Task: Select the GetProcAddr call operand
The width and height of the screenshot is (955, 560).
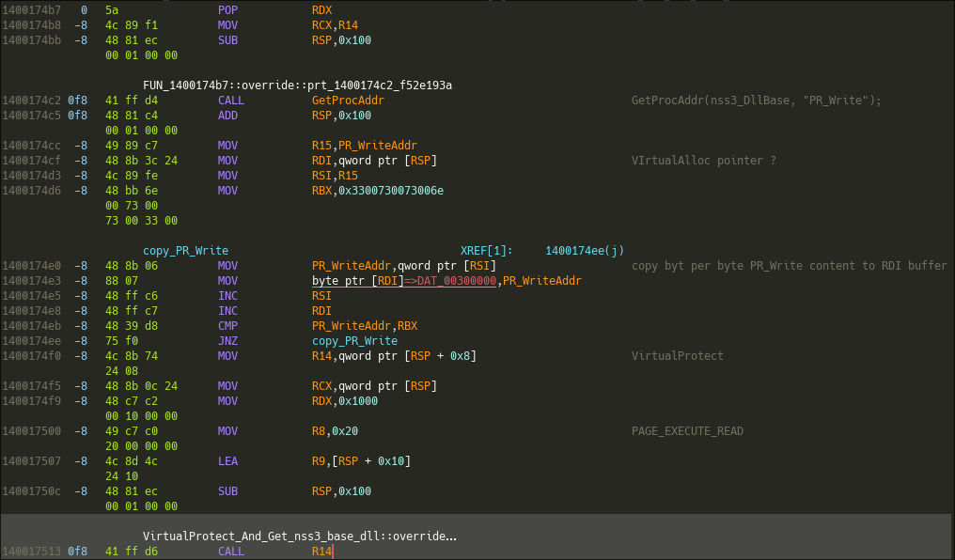Action: [x=347, y=101]
